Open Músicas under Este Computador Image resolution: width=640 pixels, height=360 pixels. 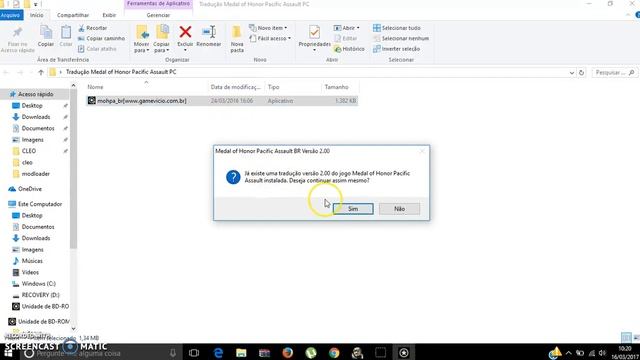(32, 261)
